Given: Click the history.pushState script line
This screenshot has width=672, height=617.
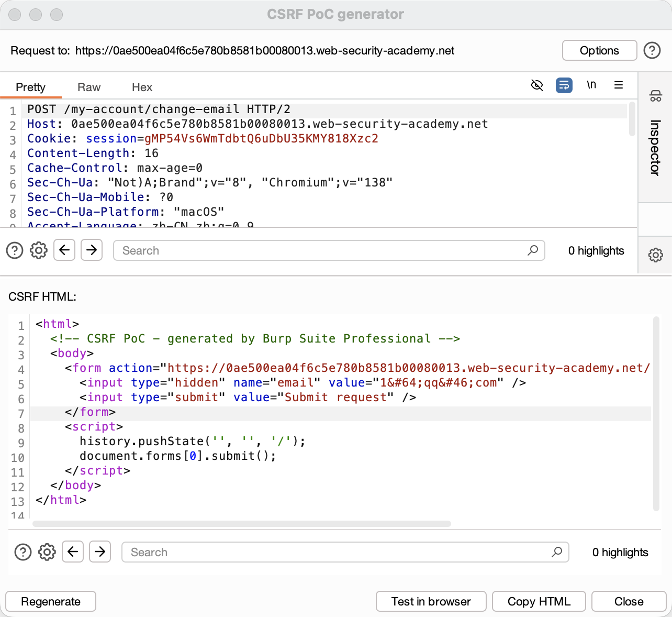Looking at the screenshot, I should coord(192,442).
